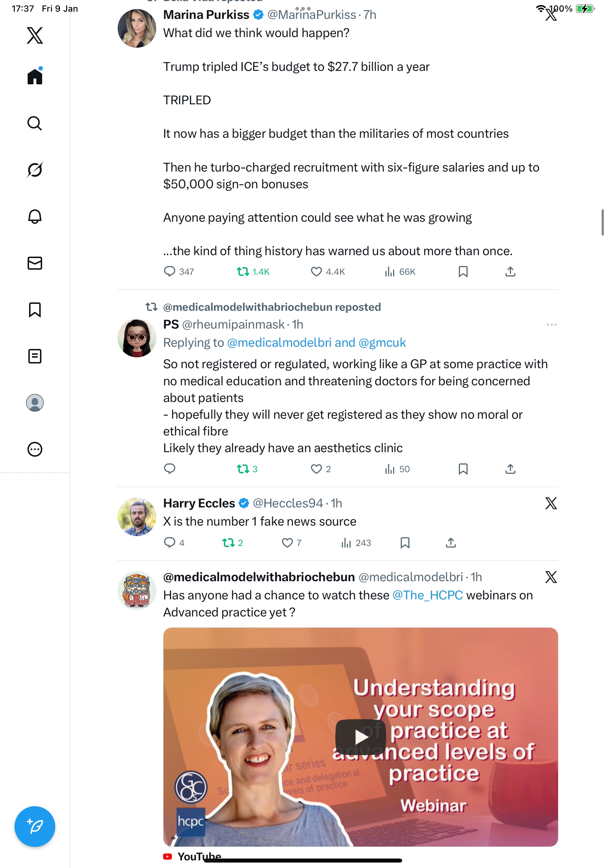Viewport: 606px width, 868px height.
Task: Open the sidebar More circle menu
Action: (x=35, y=449)
